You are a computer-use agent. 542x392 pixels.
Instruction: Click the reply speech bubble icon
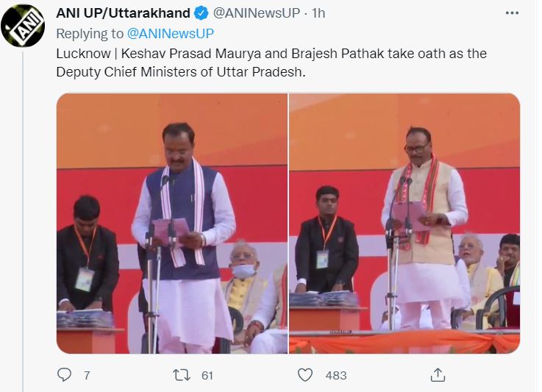(x=64, y=374)
